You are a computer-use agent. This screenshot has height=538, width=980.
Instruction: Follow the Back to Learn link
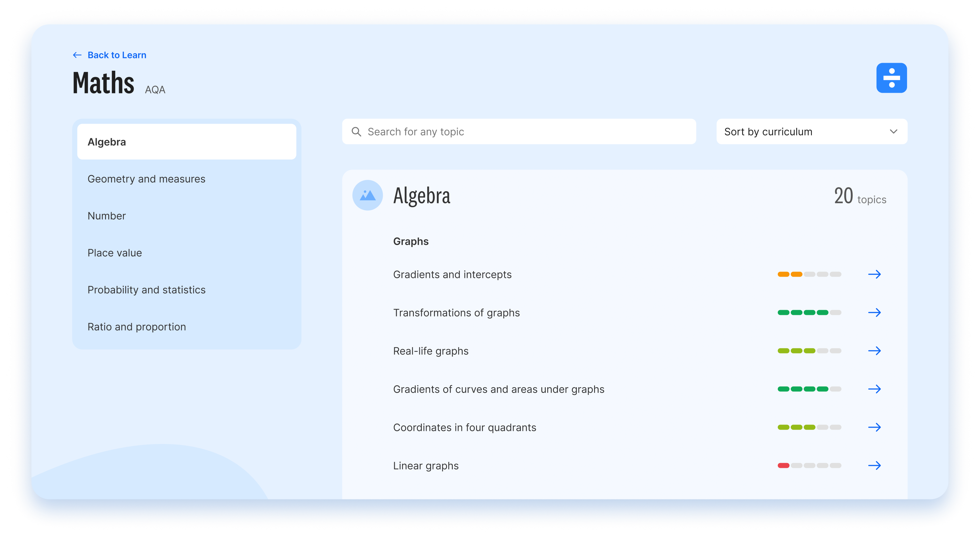coord(117,55)
